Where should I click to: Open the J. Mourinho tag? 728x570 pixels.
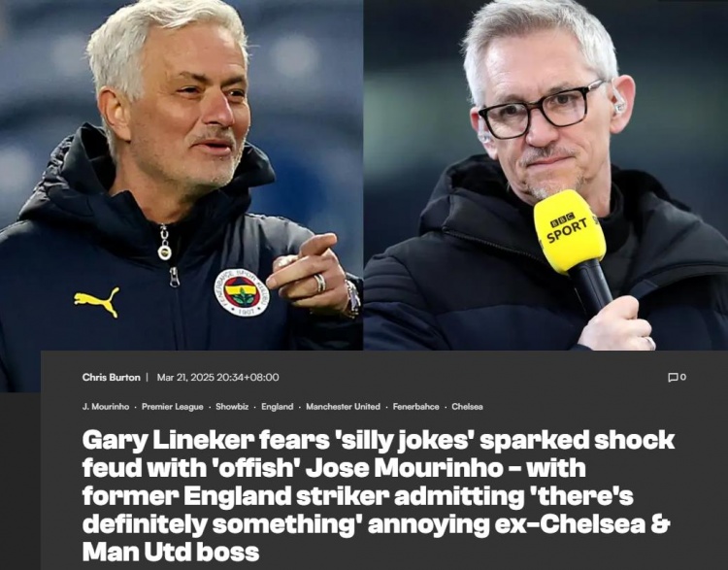(x=106, y=407)
